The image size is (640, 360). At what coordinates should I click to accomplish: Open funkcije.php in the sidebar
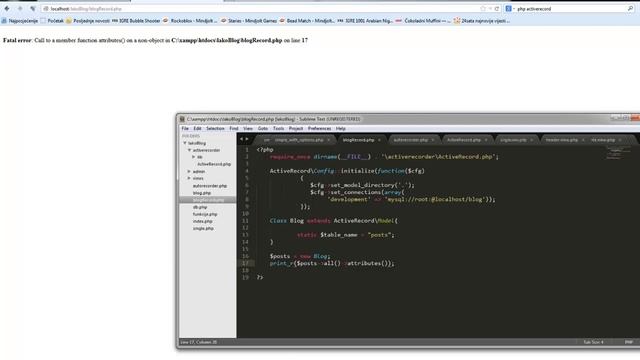coord(205,214)
